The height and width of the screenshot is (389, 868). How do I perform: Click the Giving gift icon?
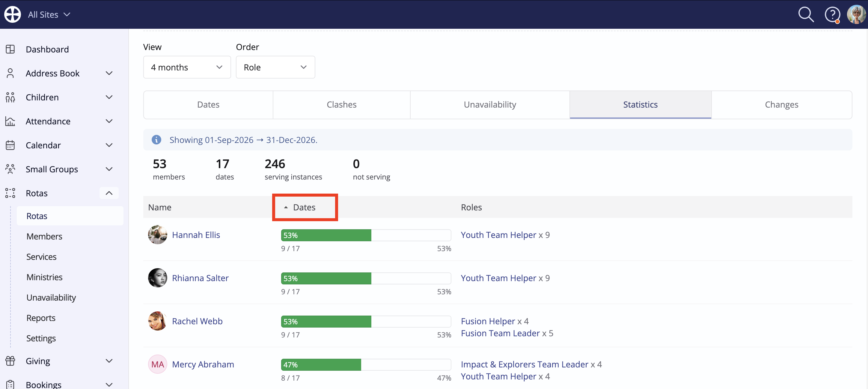click(10, 361)
